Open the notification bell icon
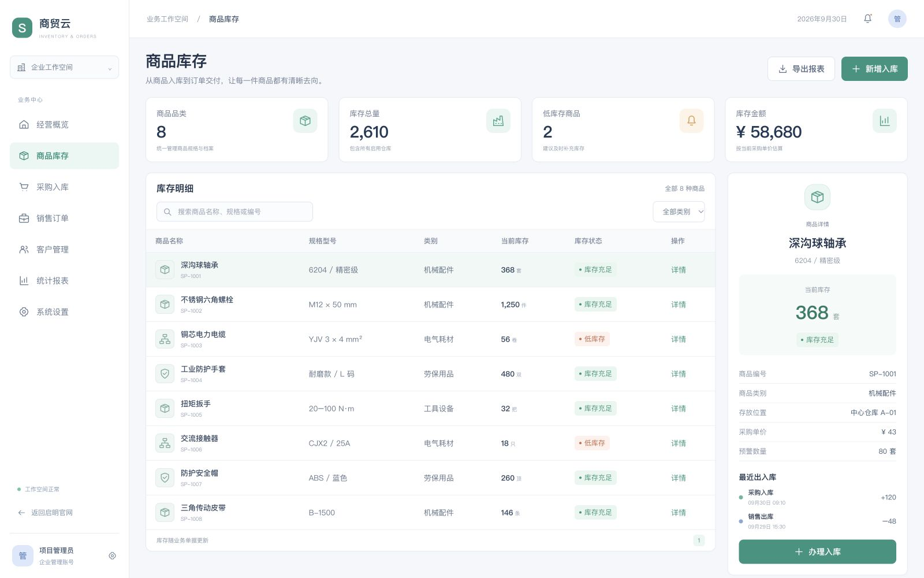924x578 pixels. click(x=867, y=18)
